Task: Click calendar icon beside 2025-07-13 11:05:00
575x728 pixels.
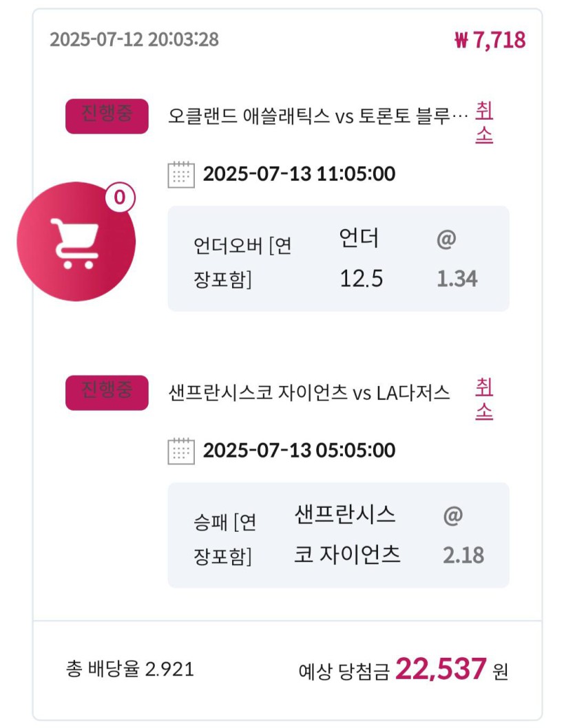Action: click(181, 175)
